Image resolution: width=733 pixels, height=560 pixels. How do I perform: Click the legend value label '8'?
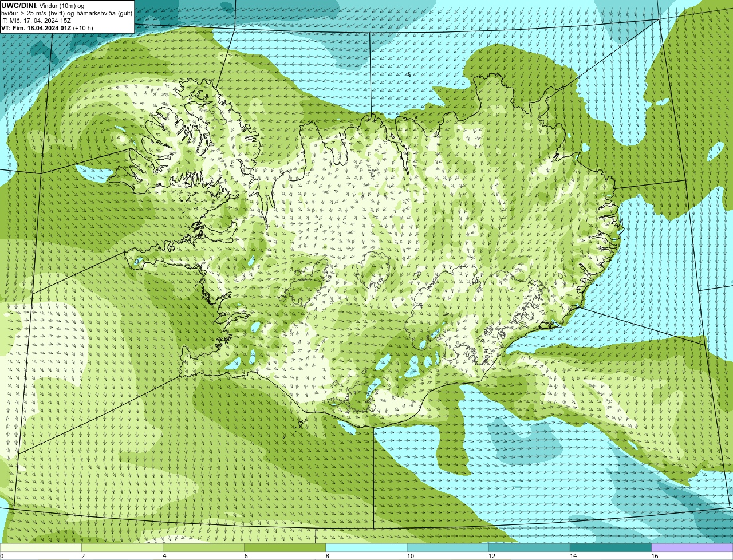pyautogui.click(x=327, y=556)
